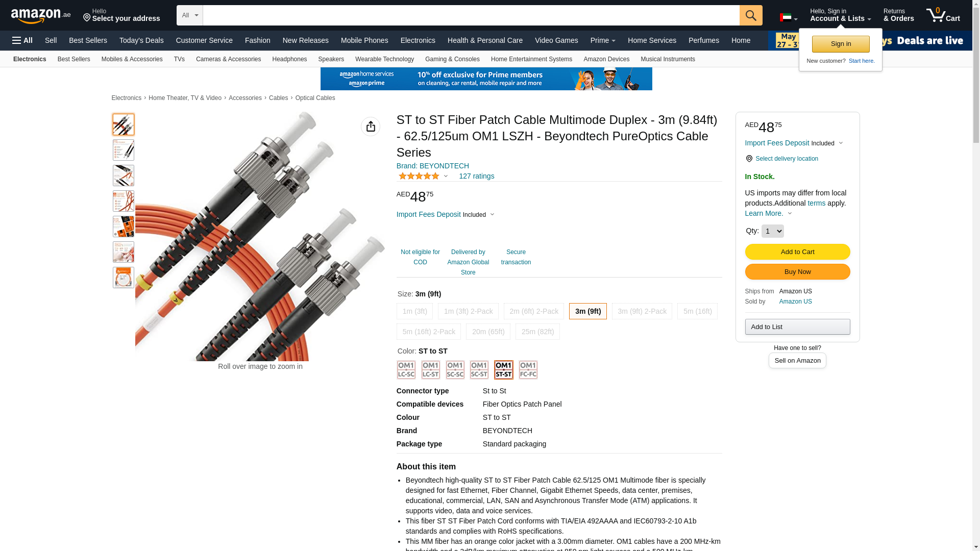Open the Today's Deals tab

point(141,40)
